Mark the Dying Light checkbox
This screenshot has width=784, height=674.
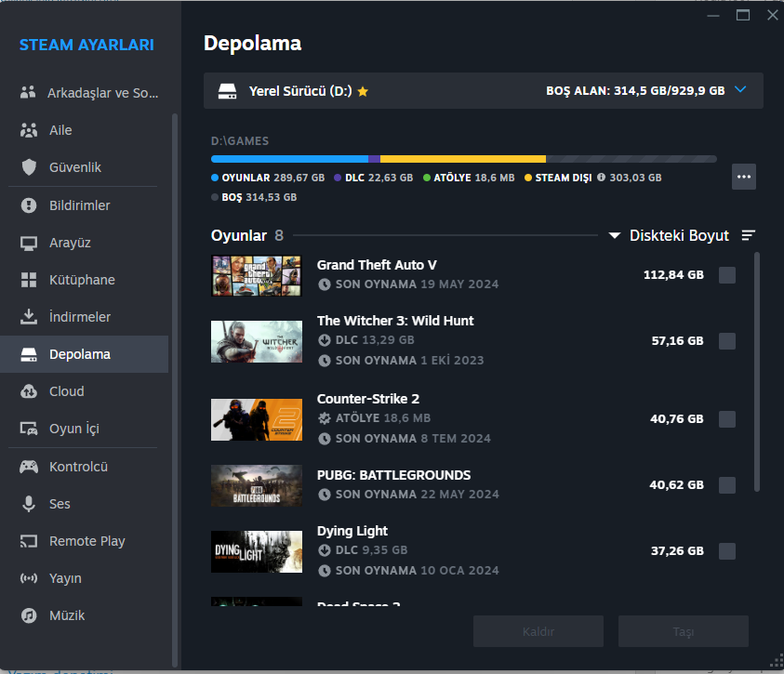[727, 550]
